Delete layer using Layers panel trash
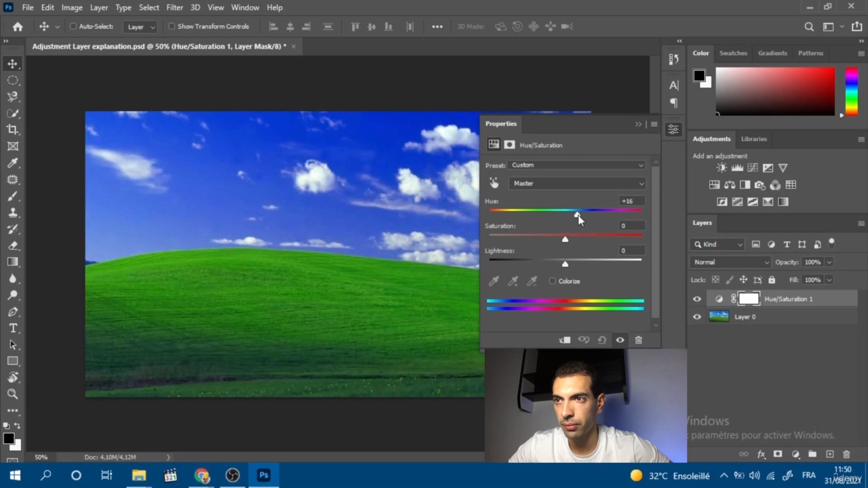The image size is (868, 488). point(846,454)
